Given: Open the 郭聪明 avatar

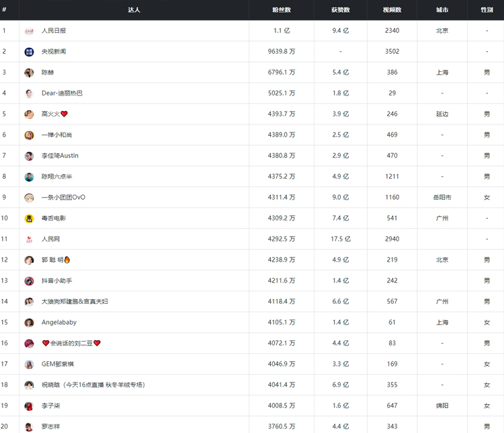Looking at the screenshot, I should pos(30,260).
